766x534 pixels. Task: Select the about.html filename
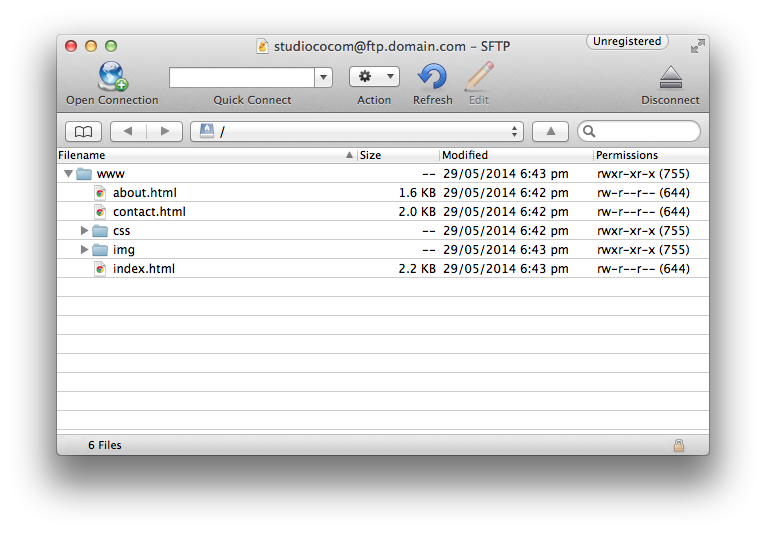tap(145, 193)
